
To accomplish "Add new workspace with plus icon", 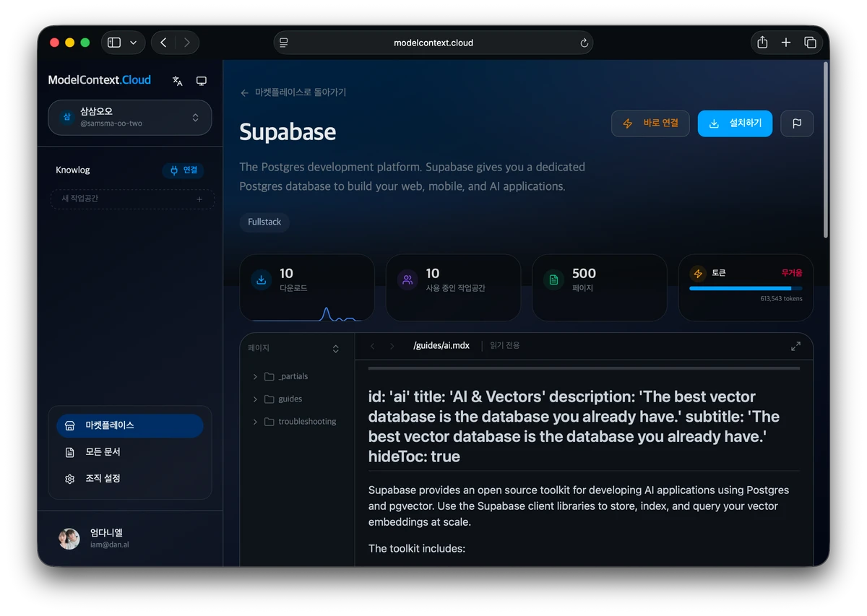I will coord(199,199).
